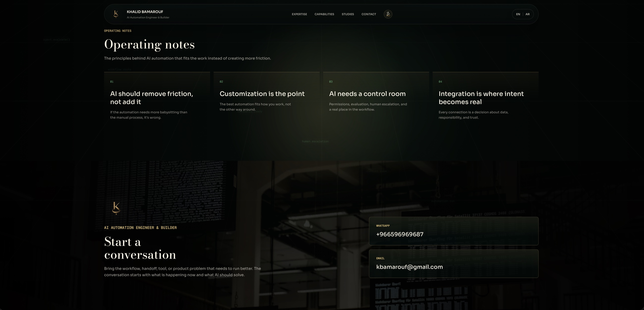Open the Studies nav item
The height and width of the screenshot is (310, 644).
coord(348,14)
